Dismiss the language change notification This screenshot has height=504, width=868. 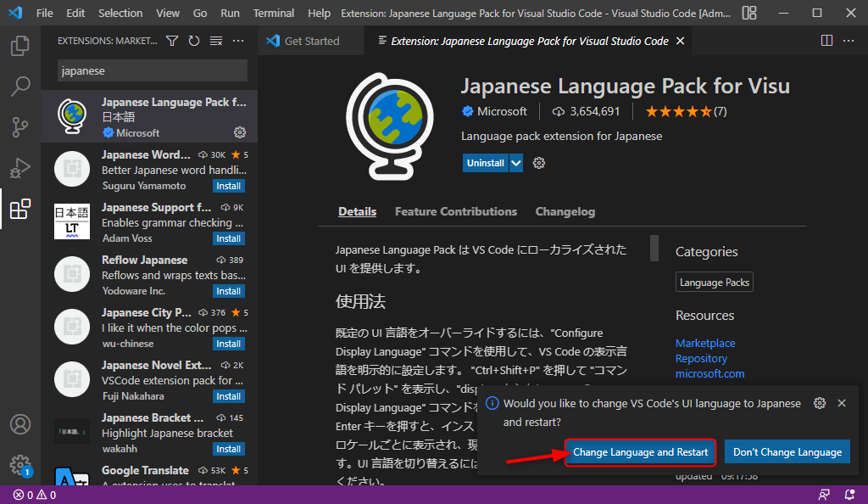point(842,403)
